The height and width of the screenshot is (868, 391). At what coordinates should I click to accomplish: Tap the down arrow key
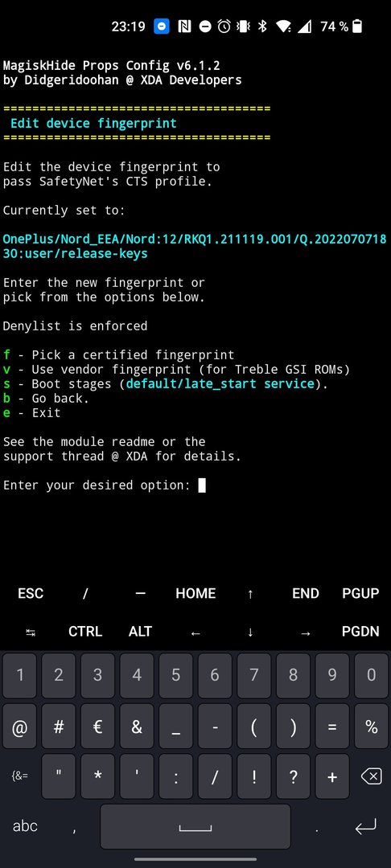click(x=250, y=632)
